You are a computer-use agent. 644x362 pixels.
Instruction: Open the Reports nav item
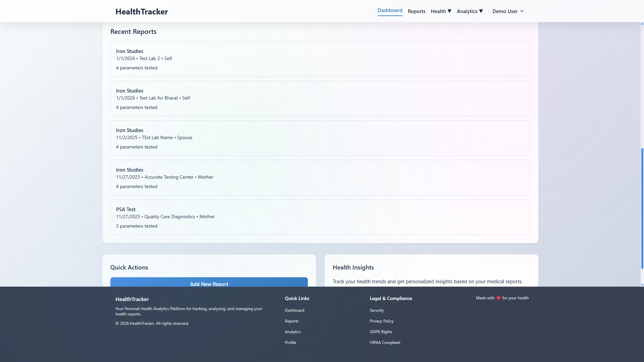416,11
